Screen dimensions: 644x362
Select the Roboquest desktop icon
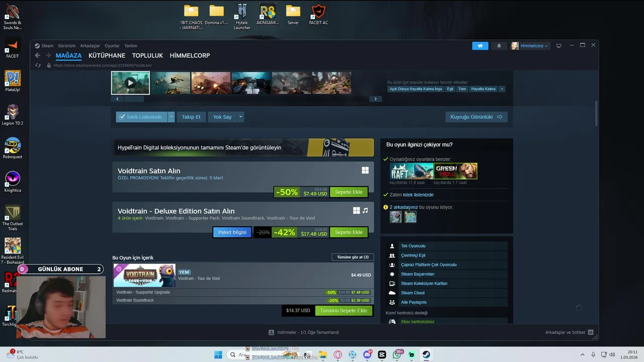point(13,148)
